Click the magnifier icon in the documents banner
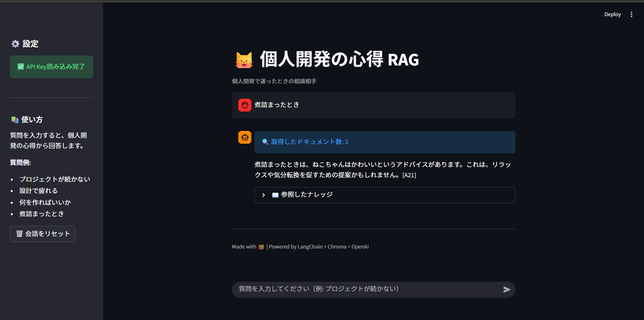Image resolution: width=644 pixels, height=320 pixels. click(264, 142)
